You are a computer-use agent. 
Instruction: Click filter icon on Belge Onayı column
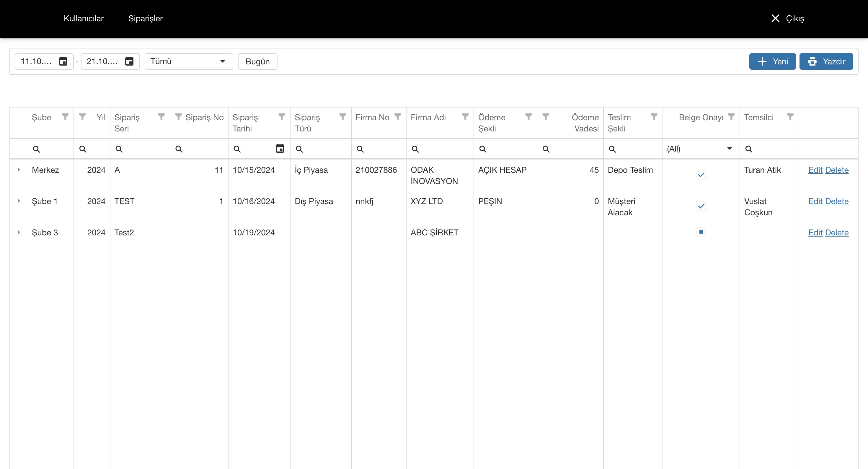[731, 117]
